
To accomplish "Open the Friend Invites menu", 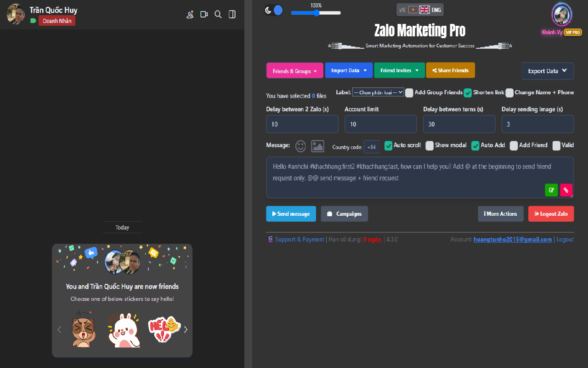I will click(399, 70).
